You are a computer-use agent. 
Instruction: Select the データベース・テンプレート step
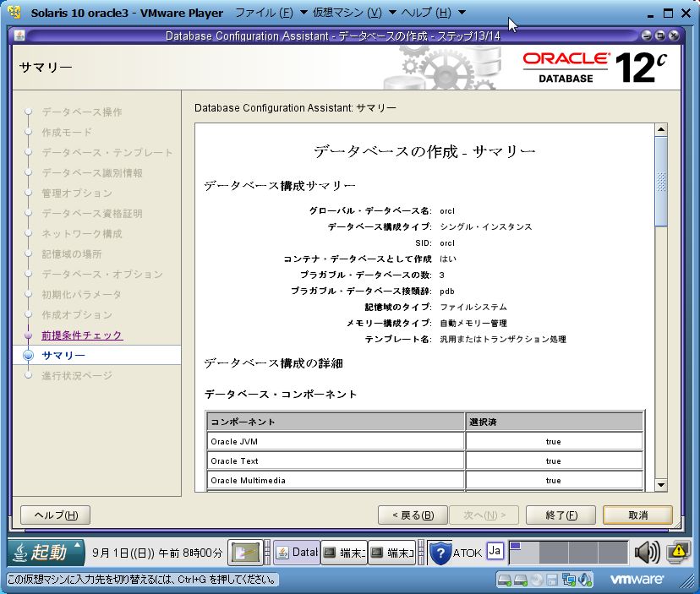(107, 153)
